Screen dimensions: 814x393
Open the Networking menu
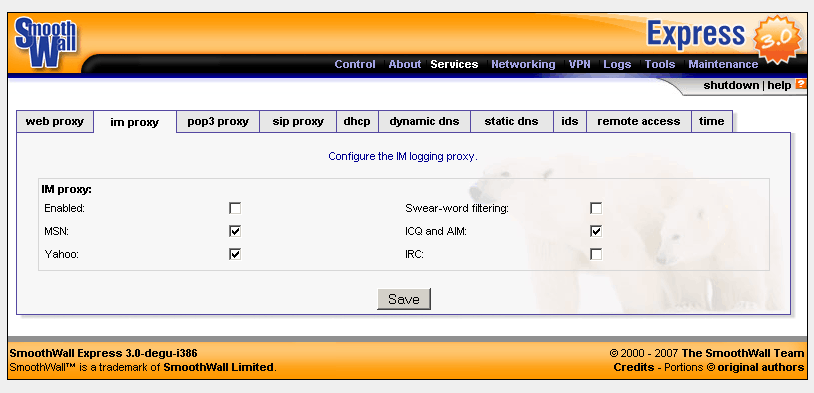(523, 64)
